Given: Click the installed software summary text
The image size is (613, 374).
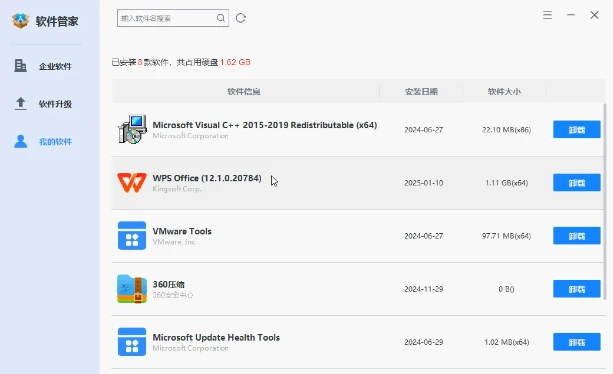Looking at the screenshot, I should [181, 62].
